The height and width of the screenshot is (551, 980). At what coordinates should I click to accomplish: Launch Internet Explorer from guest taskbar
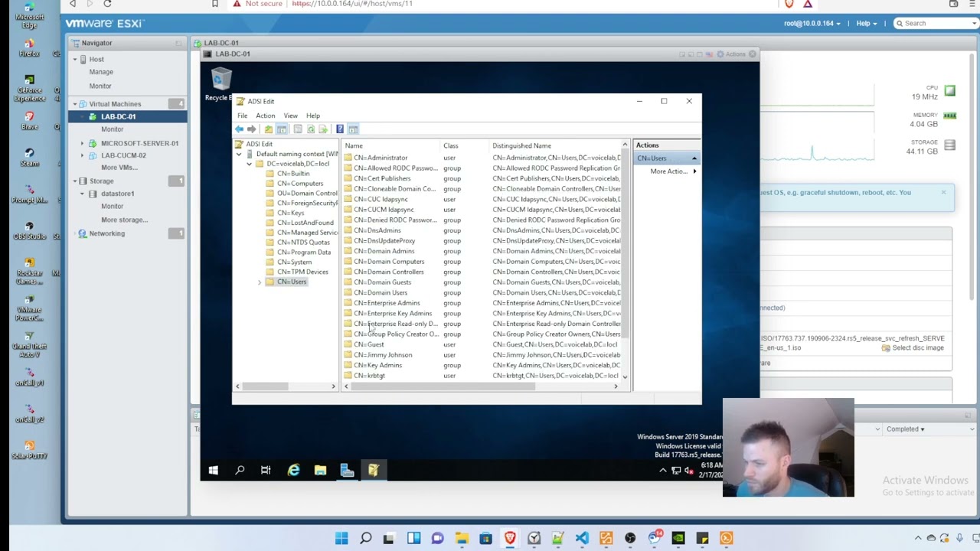click(293, 470)
